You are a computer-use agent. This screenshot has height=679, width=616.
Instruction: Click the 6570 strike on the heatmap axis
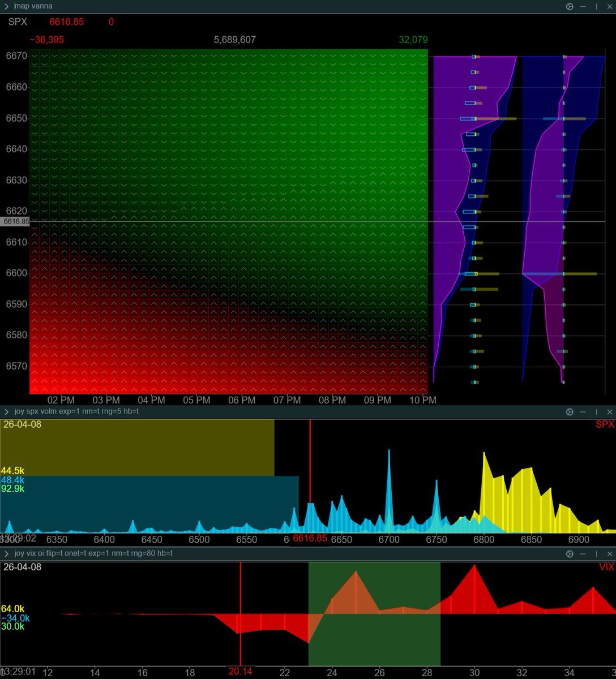coord(16,366)
